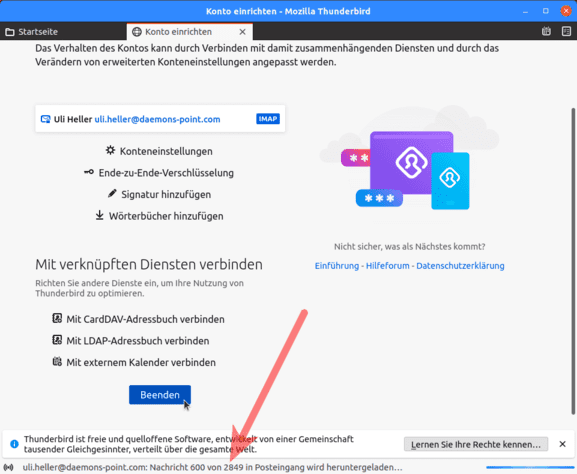This screenshot has height=474, width=577.
Task: Close the Konto einrichten tab
Action: click(x=243, y=32)
